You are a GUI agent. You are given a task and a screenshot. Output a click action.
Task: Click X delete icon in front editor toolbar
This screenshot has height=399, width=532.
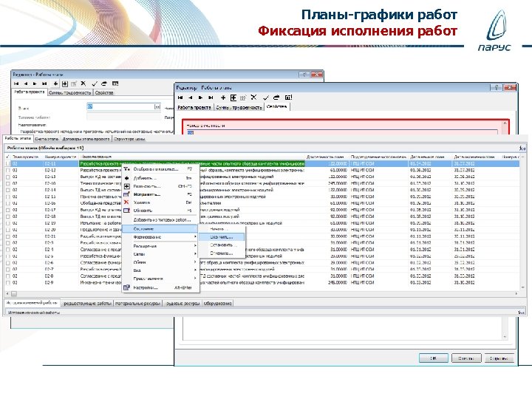[253, 98]
